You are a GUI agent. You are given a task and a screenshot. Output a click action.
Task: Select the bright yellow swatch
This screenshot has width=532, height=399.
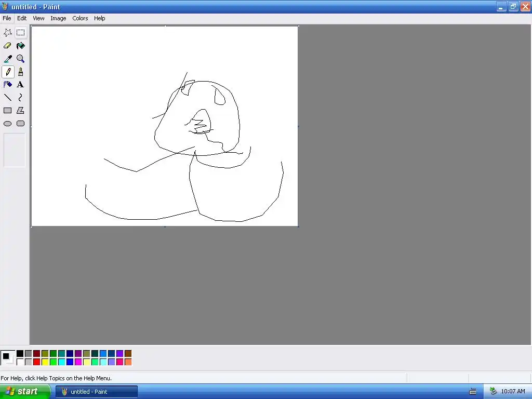(45, 362)
